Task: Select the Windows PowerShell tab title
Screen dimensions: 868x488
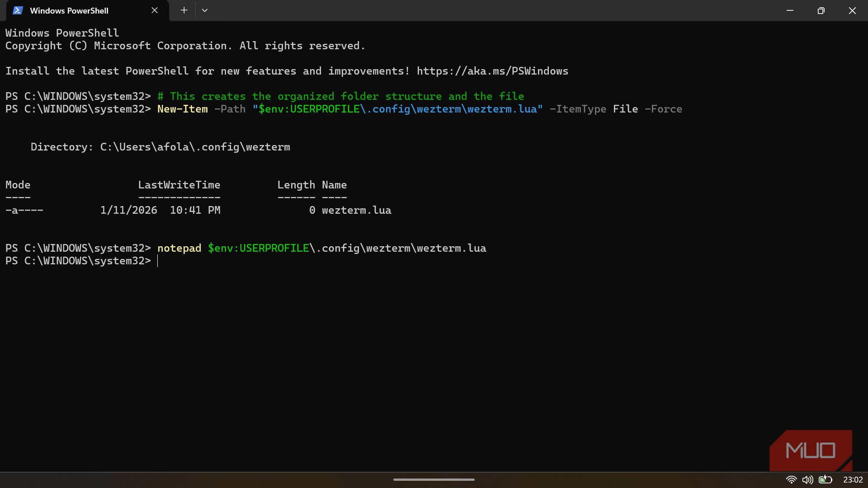Action: click(x=69, y=11)
